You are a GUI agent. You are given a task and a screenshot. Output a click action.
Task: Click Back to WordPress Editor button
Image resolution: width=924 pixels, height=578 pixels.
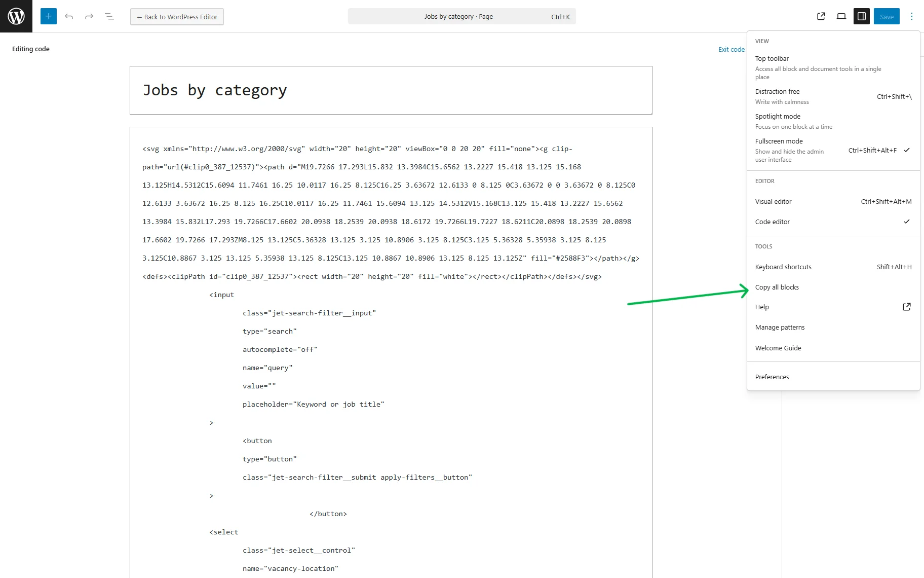click(177, 17)
